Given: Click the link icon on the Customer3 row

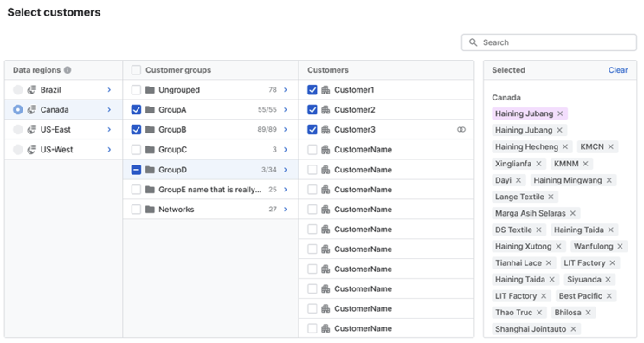Looking at the screenshot, I should coord(461,129).
